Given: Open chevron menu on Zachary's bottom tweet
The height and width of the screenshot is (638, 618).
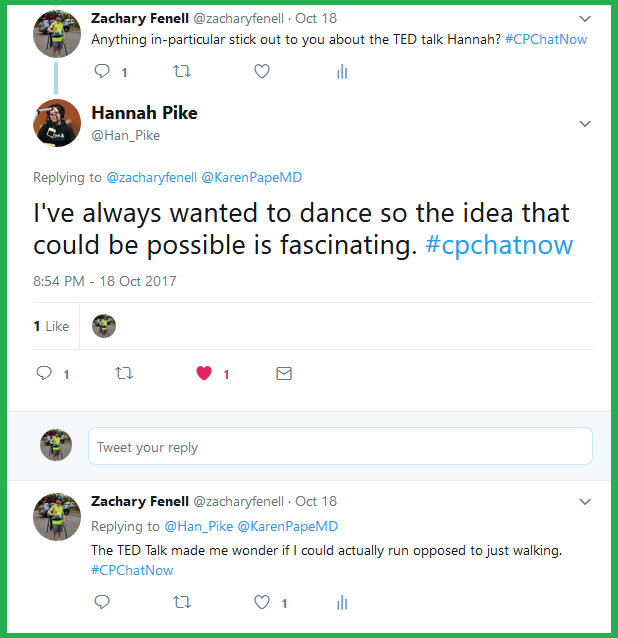Looking at the screenshot, I should click(x=585, y=501).
